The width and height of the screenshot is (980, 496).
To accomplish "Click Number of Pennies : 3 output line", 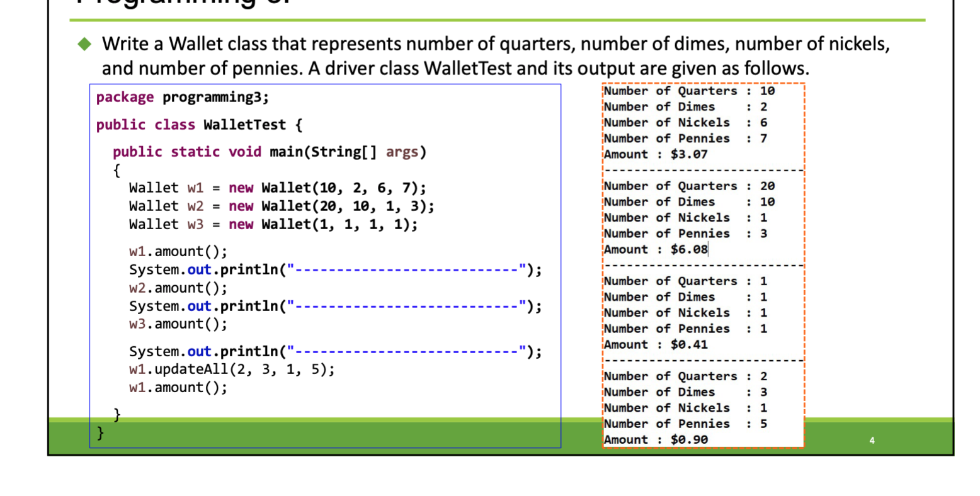I will tap(683, 233).
